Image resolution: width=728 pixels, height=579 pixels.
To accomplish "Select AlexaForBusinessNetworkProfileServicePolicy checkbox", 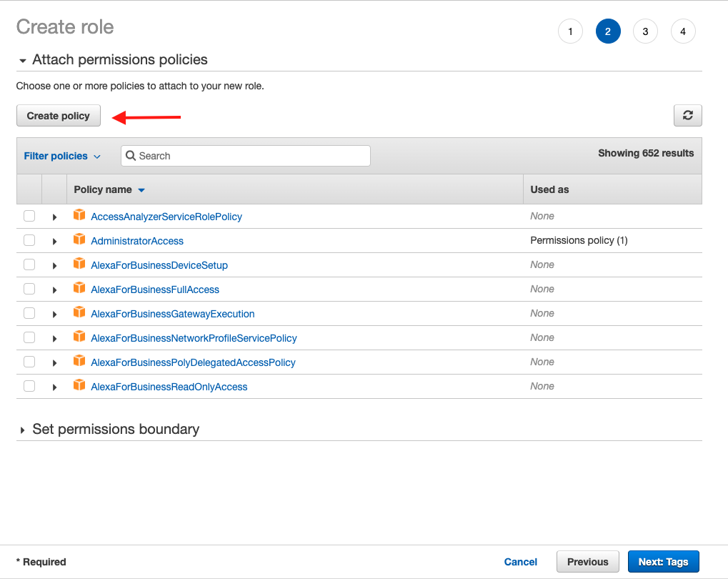I will click(29, 337).
